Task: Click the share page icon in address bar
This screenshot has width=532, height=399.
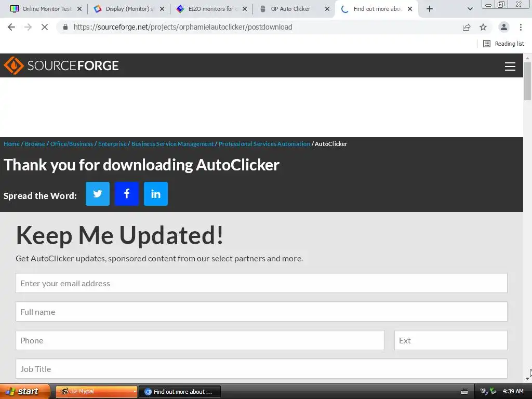Action: coord(467,27)
